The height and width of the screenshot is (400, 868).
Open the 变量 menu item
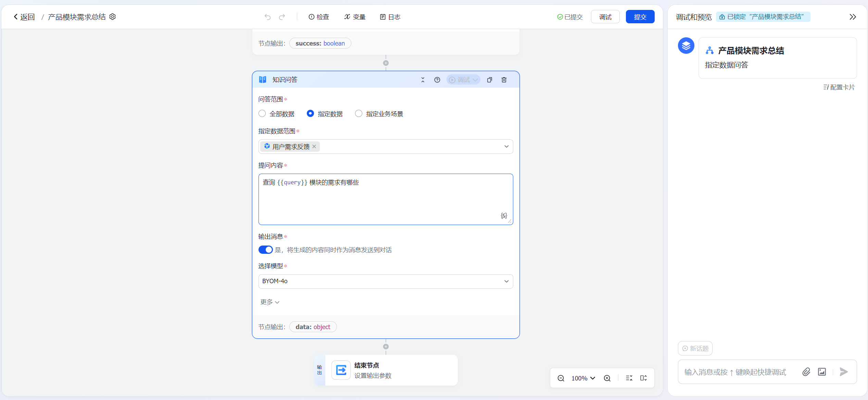(x=355, y=17)
